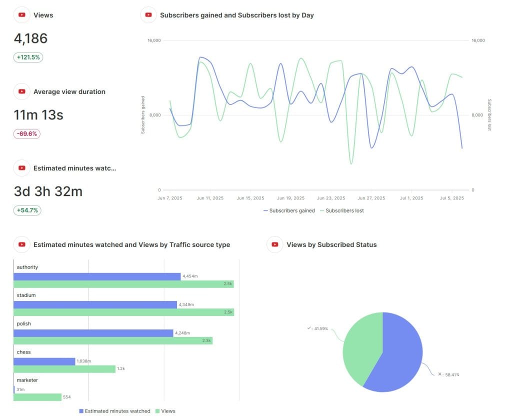This screenshot has width=512, height=420.
Task: Click the authority blue bar 4,454m
Action: click(x=97, y=276)
